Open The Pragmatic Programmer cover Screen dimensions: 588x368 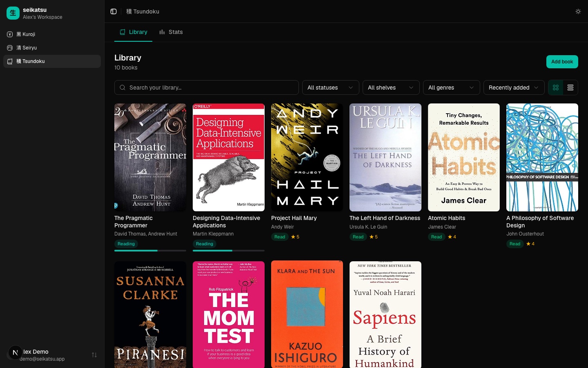[150, 157]
